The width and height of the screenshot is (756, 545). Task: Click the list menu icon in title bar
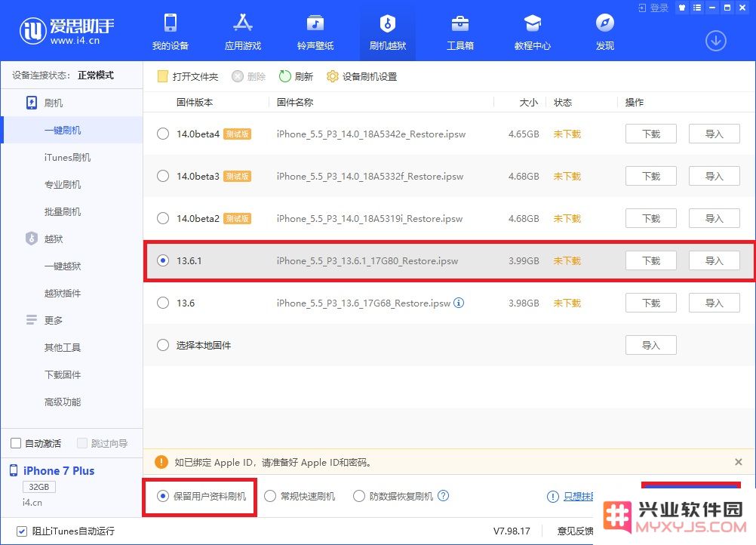pos(697,8)
